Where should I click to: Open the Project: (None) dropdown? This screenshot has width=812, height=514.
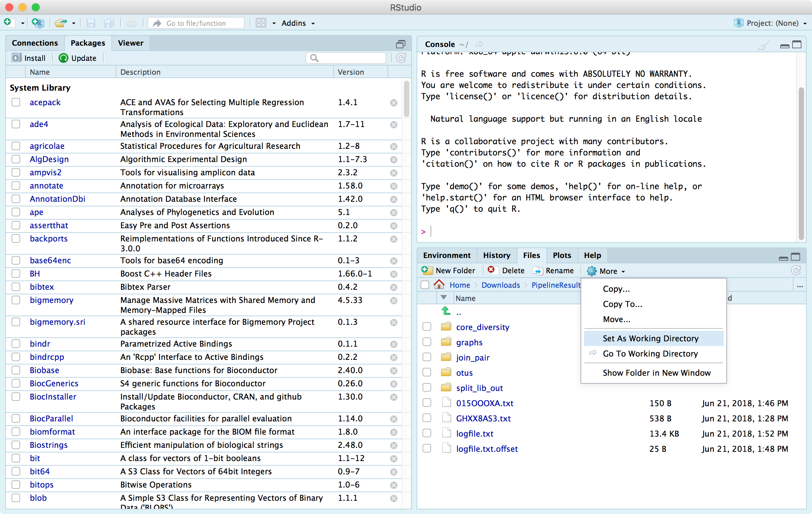[x=771, y=23]
